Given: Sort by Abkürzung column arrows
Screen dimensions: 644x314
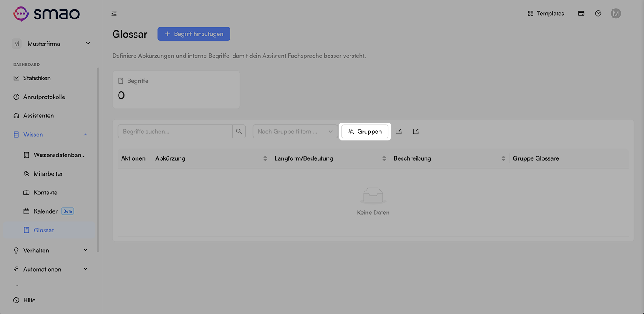Looking at the screenshot, I should (x=265, y=158).
